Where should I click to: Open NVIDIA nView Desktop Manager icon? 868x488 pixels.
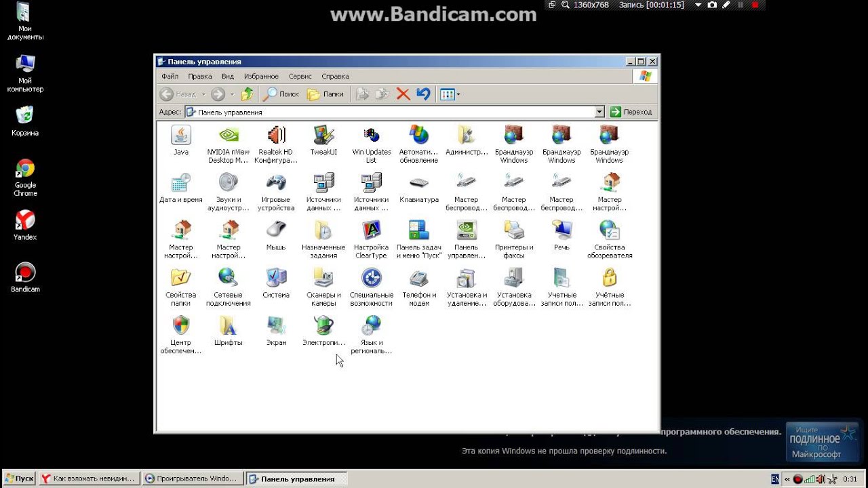pyautogui.click(x=229, y=144)
